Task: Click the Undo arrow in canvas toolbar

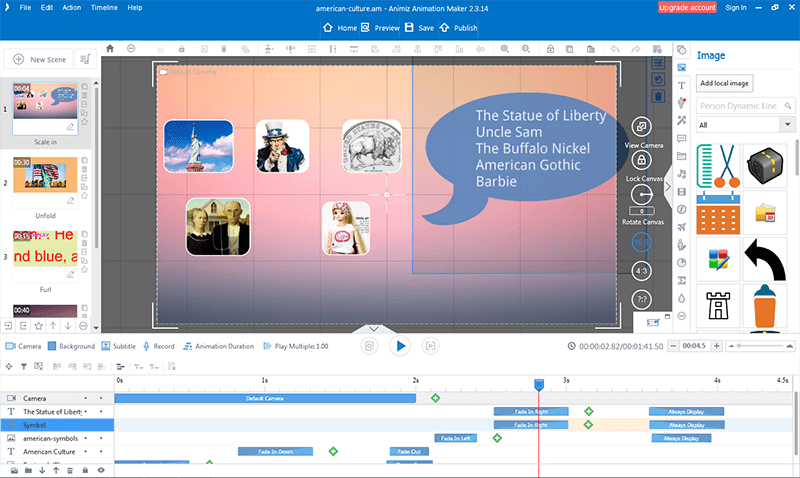Action: (615, 49)
